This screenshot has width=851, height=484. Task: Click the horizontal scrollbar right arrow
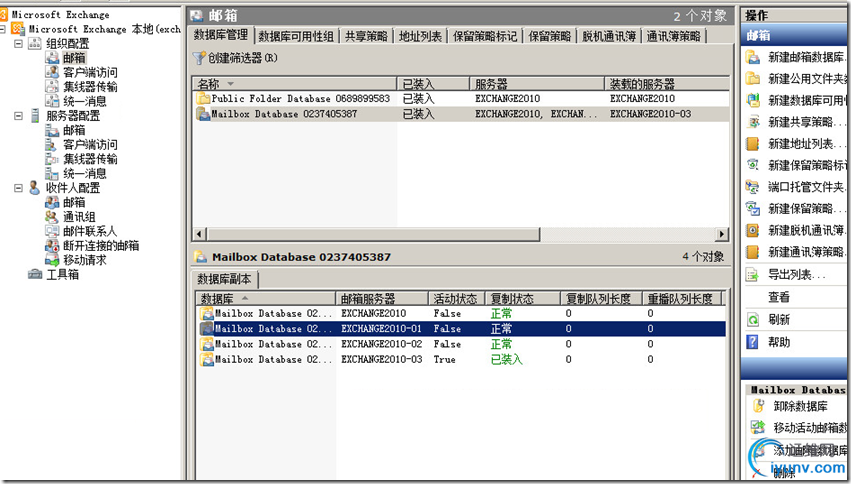pyautogui.click(x=721, y=234)
